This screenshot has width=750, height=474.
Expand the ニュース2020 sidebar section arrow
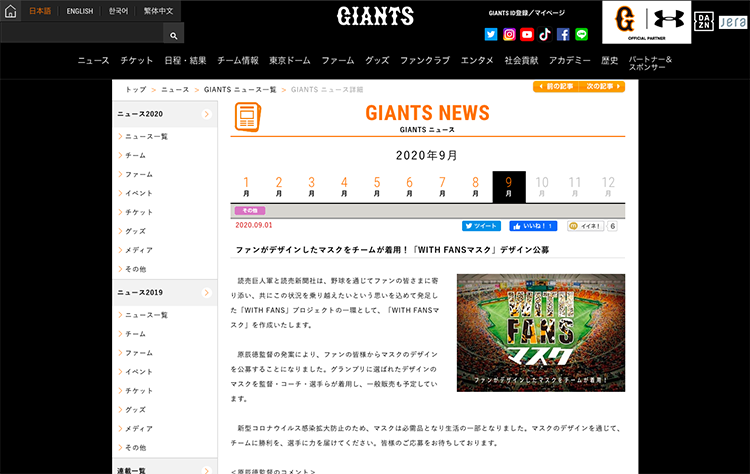pyautogui.click(x=207, y=114)
